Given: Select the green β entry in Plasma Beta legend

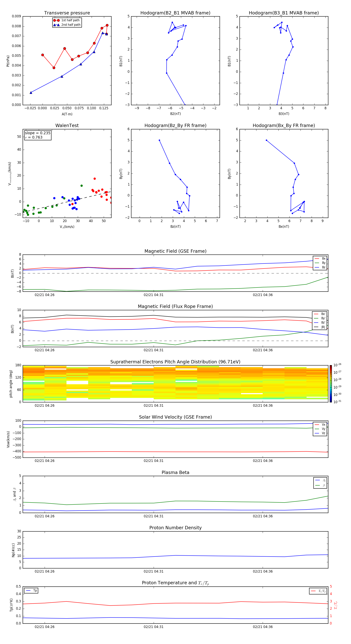Looking at the screenshot, I should 320,485.
